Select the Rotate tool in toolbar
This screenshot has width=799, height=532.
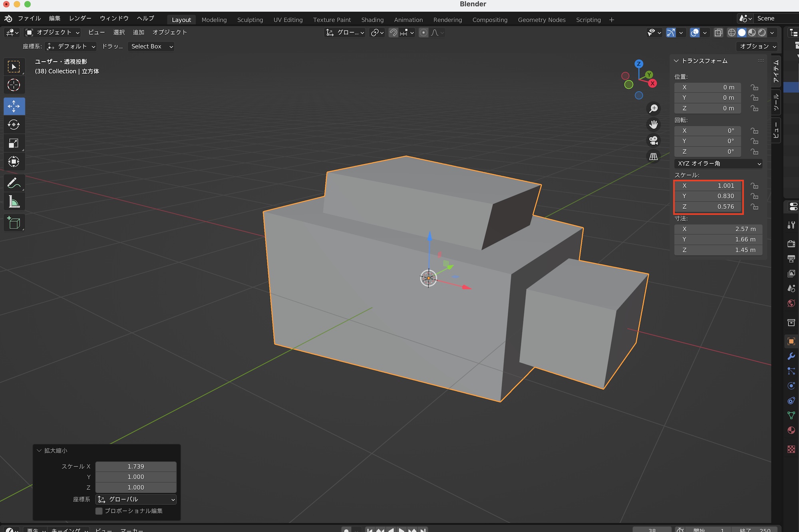point(14,125)
